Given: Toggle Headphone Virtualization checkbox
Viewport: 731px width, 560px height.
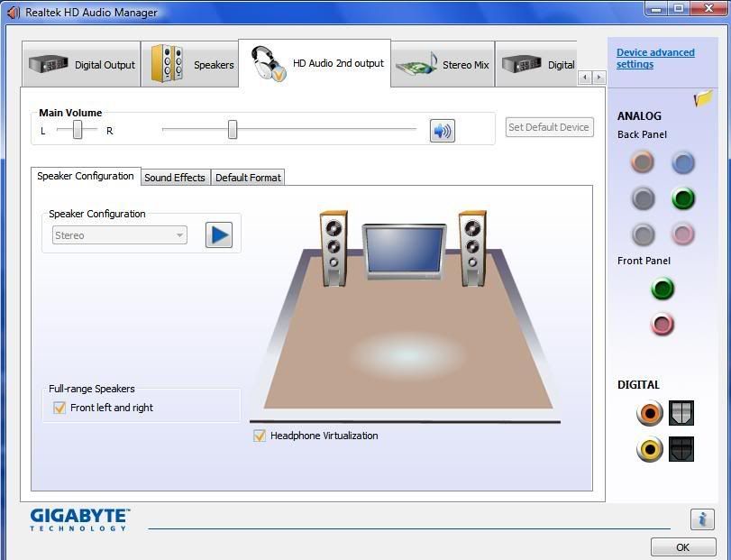Looking at the screenshot, I should pos(260,436).
